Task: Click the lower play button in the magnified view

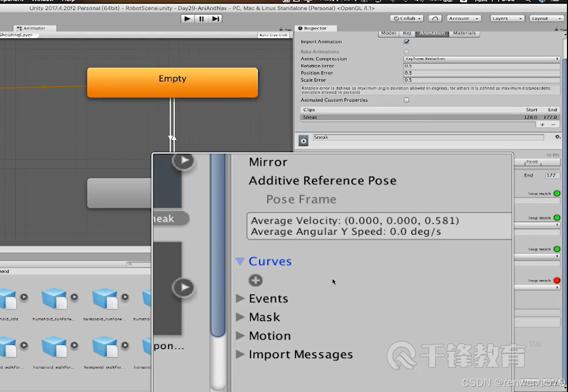Action: [183, 287]
